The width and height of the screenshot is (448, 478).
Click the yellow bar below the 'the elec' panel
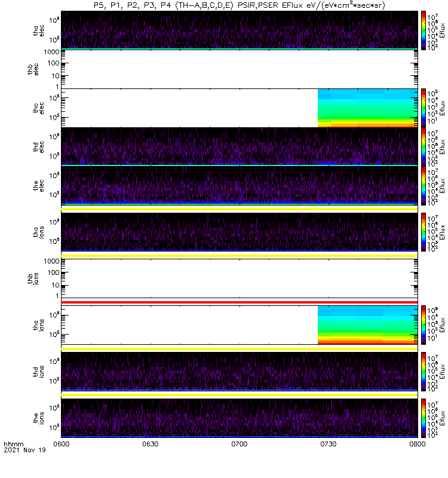pos(240,209)
